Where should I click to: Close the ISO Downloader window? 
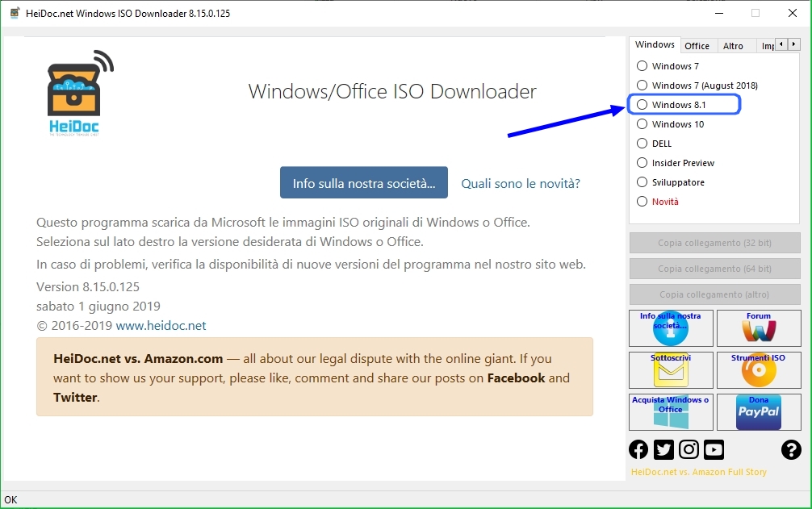pyautogui.click(x=793, y=13)
